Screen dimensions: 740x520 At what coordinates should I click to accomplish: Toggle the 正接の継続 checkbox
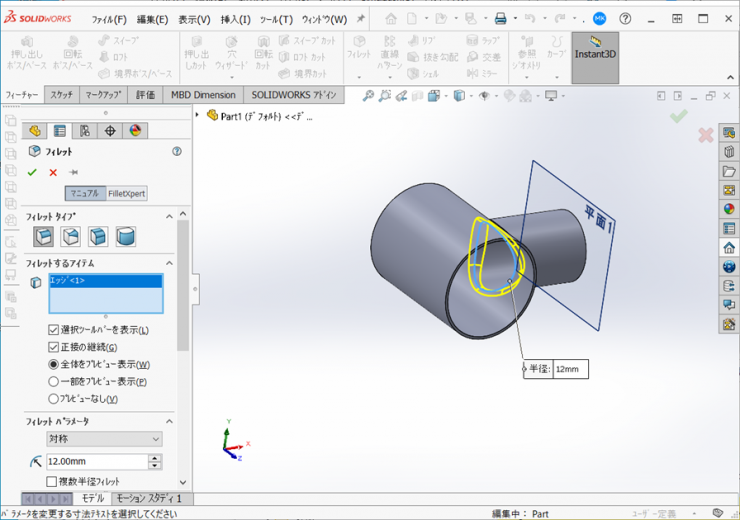pyautogui.click(x=54, y=347)
